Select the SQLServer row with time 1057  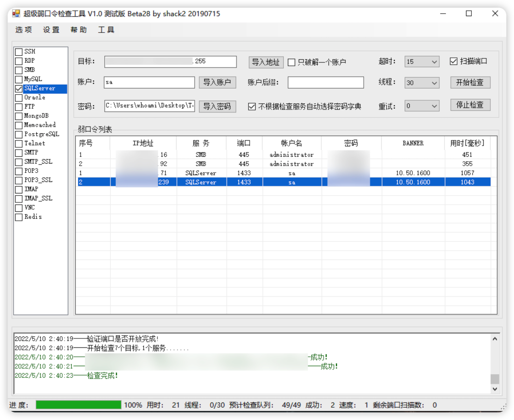[x=284, y=173]
